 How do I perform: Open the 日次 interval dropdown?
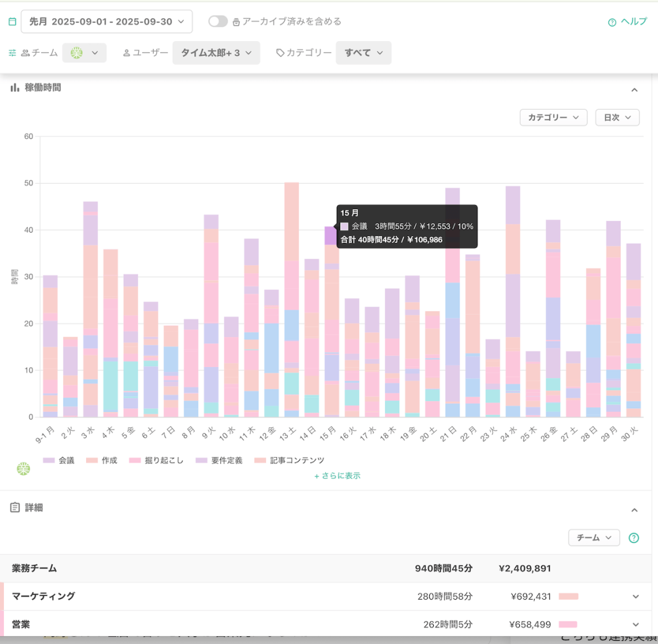(617, 118)
